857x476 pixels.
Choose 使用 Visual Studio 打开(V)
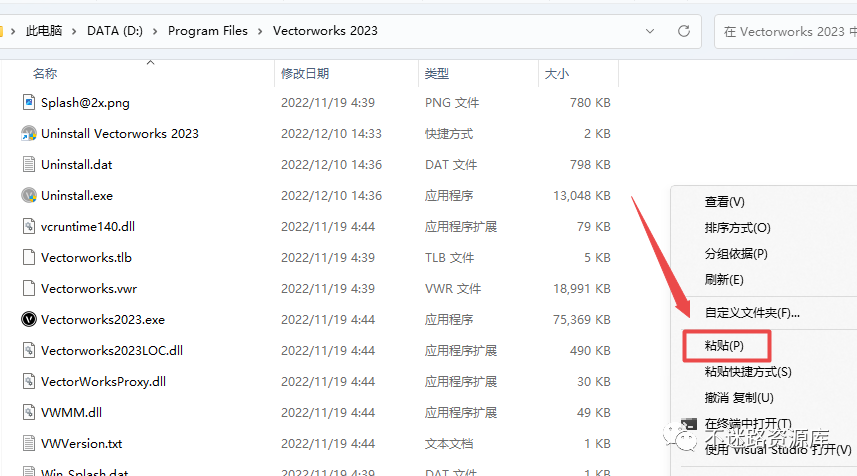[778, 450]
